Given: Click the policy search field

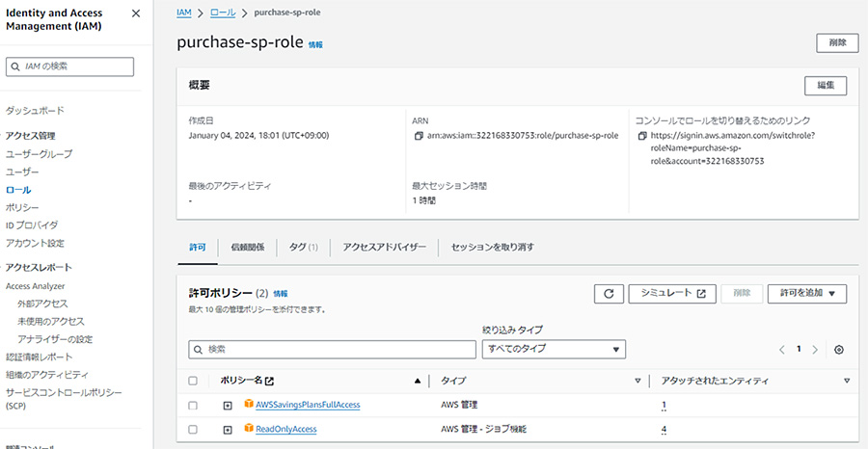Looking at the screenshot, I should 332,350.
